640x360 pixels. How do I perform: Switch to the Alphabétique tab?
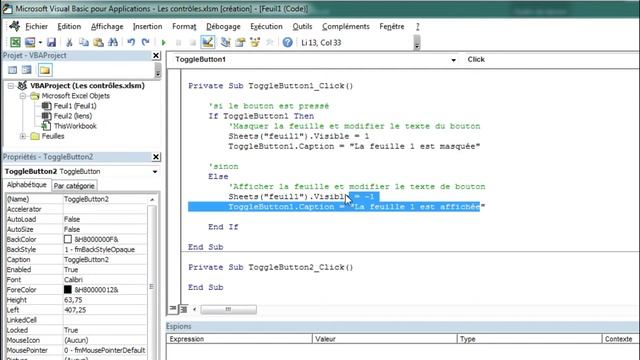[27, 185]
